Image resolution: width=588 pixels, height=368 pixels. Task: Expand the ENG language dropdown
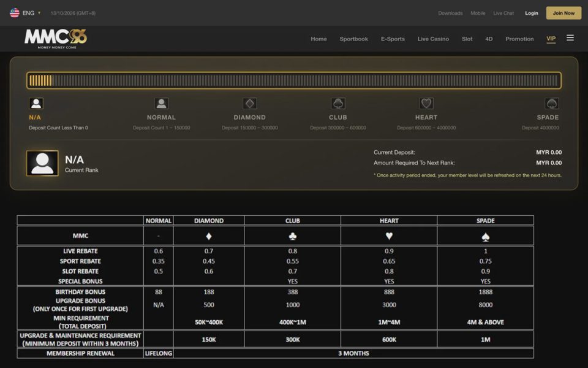click(x=31, y=13)
